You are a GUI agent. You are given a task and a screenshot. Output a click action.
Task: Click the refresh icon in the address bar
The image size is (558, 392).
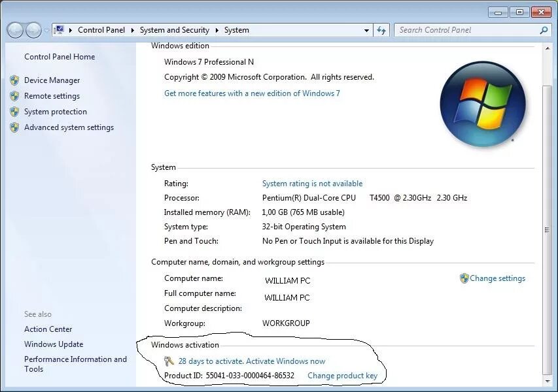click(x=381, y=29)
